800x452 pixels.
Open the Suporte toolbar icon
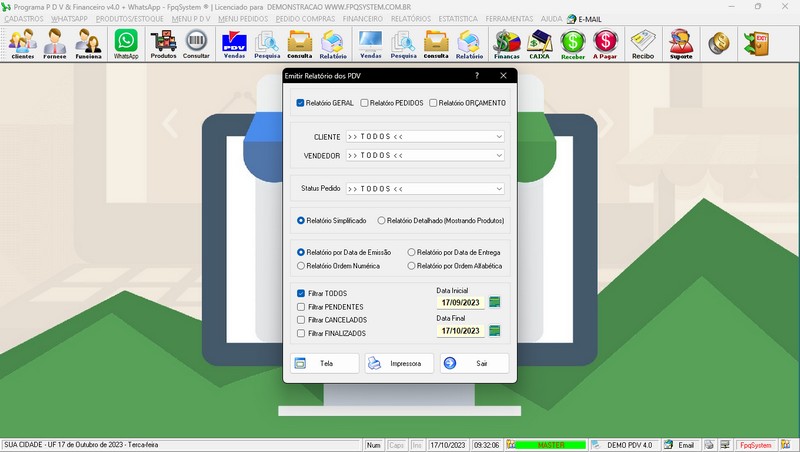click(681, 44)
